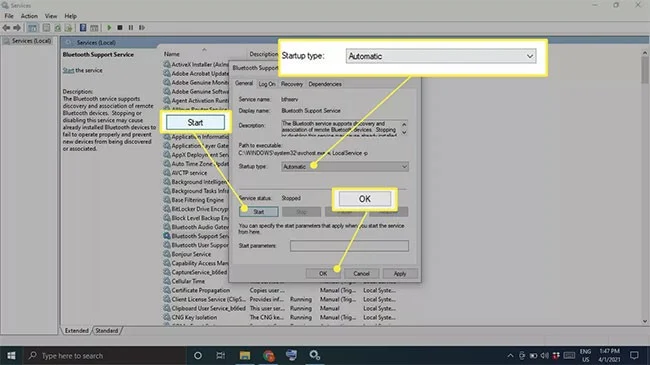650x365 pixels.
Task: Click the Start parameters input field
Action: point(349,246)
